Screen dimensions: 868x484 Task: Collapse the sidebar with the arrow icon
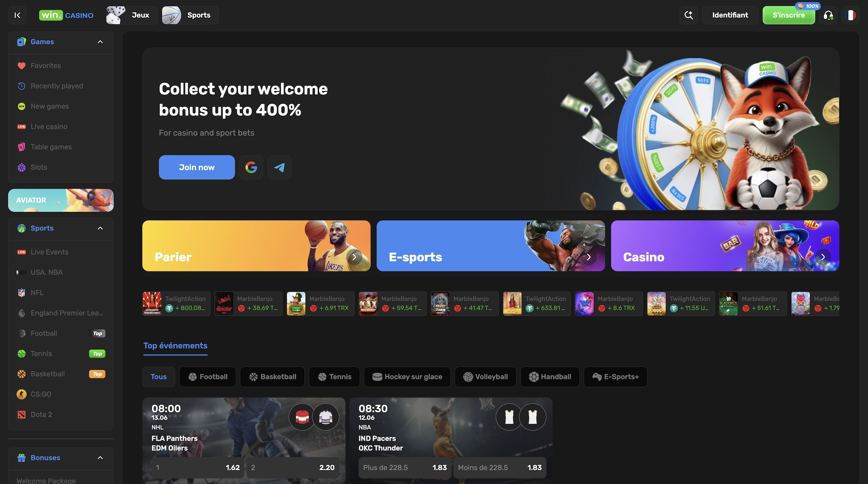point(17,15)
